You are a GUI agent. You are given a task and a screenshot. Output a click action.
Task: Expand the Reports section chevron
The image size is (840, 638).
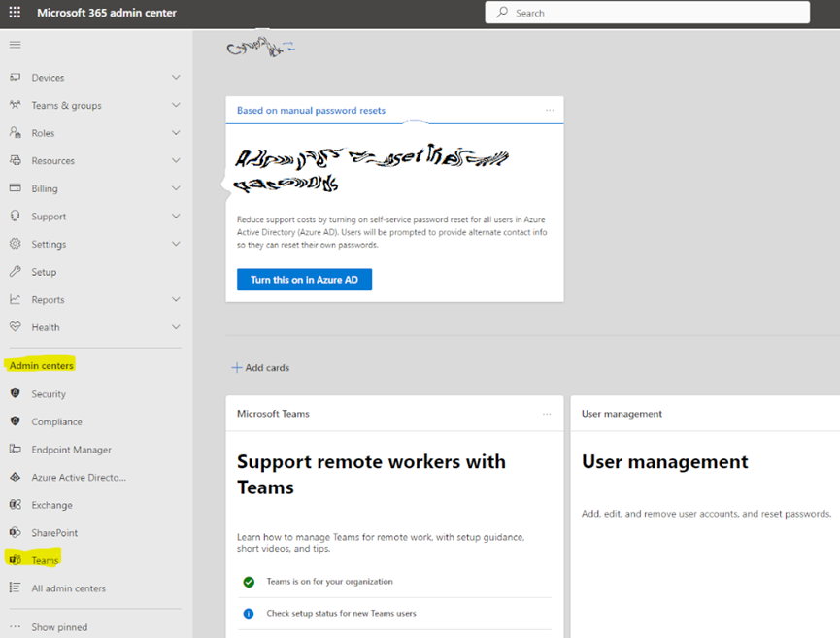176,300
